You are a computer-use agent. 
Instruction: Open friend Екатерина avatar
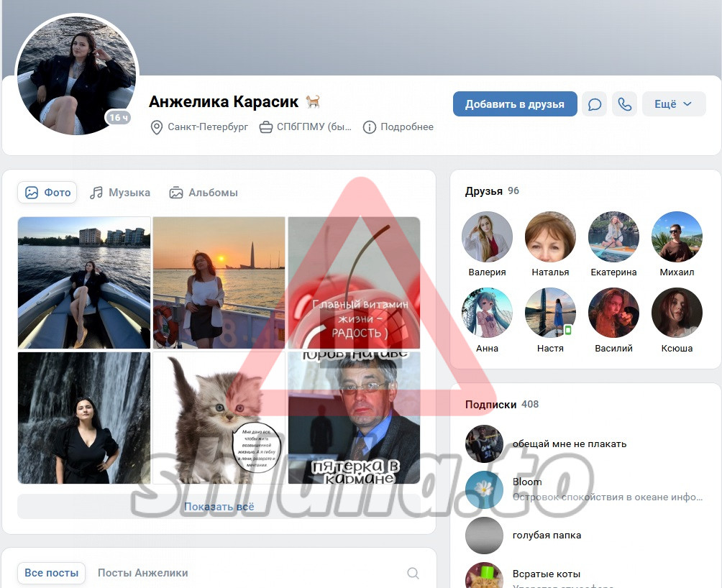tap(614, 236)
